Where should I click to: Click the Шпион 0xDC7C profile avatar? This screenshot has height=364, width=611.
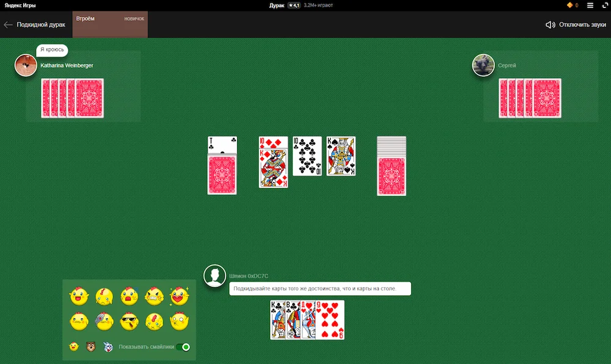(x=214, y=275)
